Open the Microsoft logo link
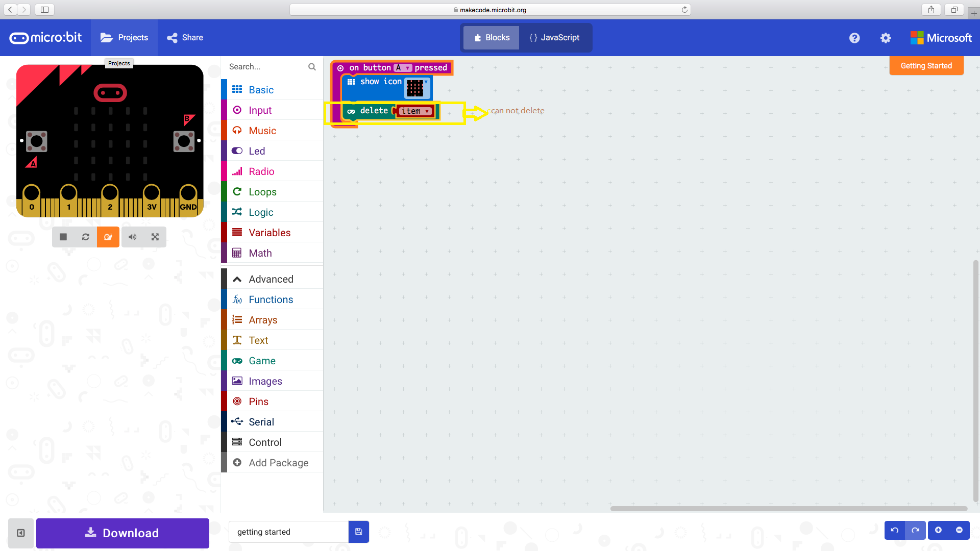980x551 pixels. click(x=941, y=38)
